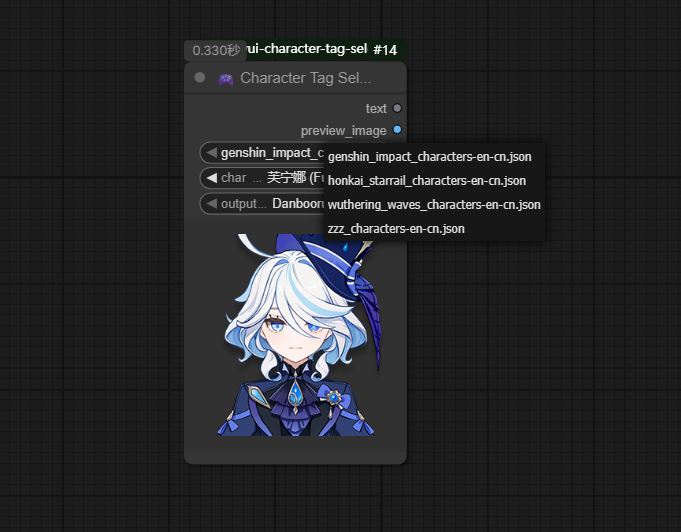Screen dimensions: 681x532
Task: Pick wuthering_waves_characters-en-cn.json entry
Action: pyautogui.click(x=434, y=205)
